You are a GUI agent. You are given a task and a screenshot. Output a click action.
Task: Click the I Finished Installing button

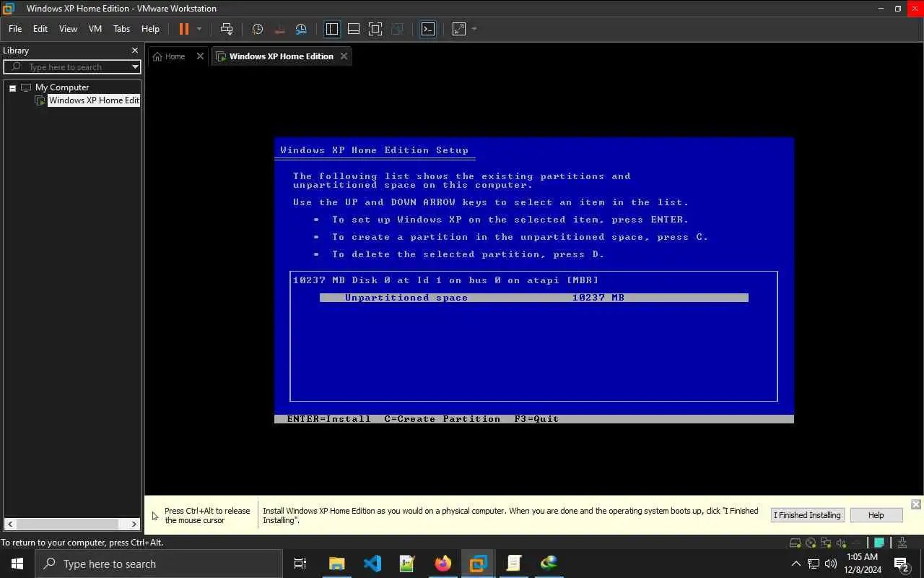(807, 515)
